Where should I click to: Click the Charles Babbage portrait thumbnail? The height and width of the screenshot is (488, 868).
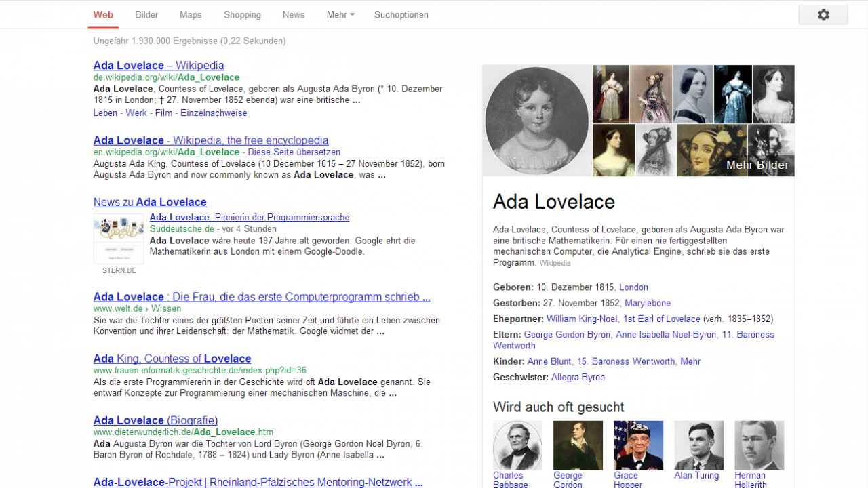(517, 445)
